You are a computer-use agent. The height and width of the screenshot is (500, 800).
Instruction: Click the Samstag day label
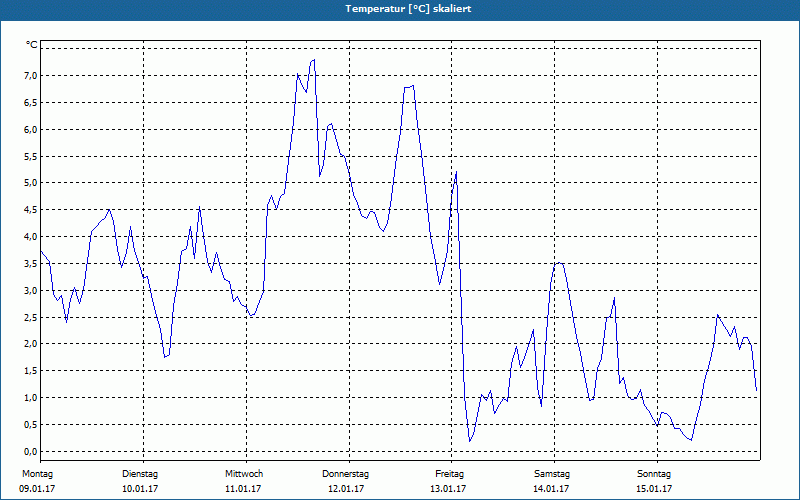(552, 474)
